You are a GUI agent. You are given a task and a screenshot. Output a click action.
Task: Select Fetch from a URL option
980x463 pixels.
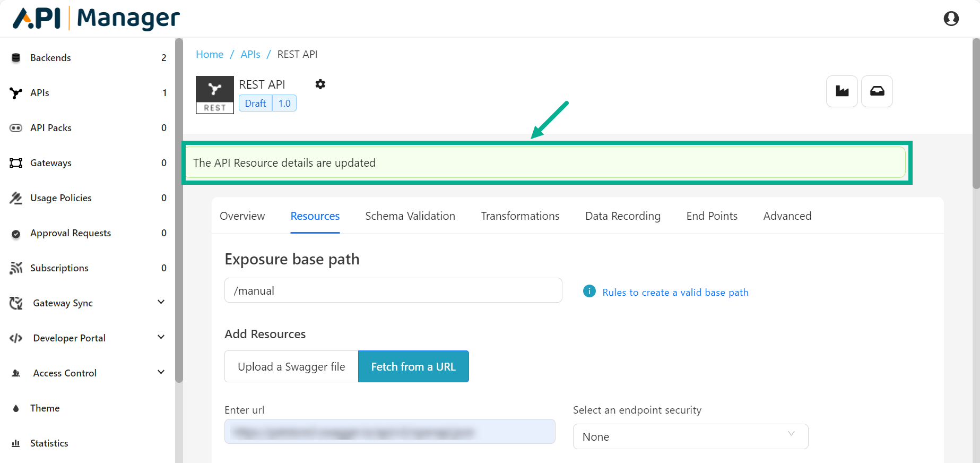click(413, 366)
